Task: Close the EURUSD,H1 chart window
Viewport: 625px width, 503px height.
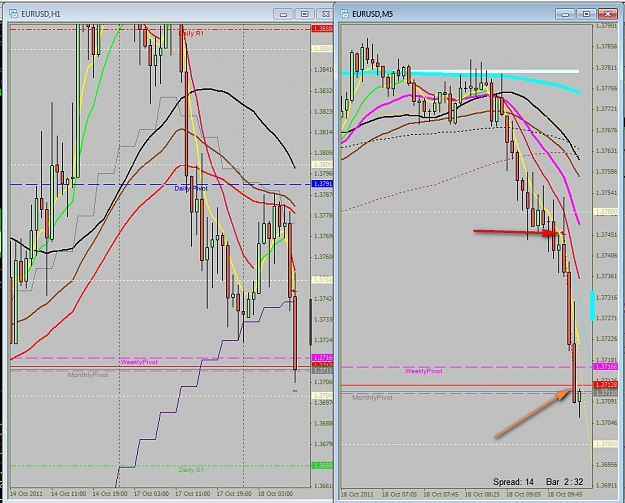Action: pos(326,14)
